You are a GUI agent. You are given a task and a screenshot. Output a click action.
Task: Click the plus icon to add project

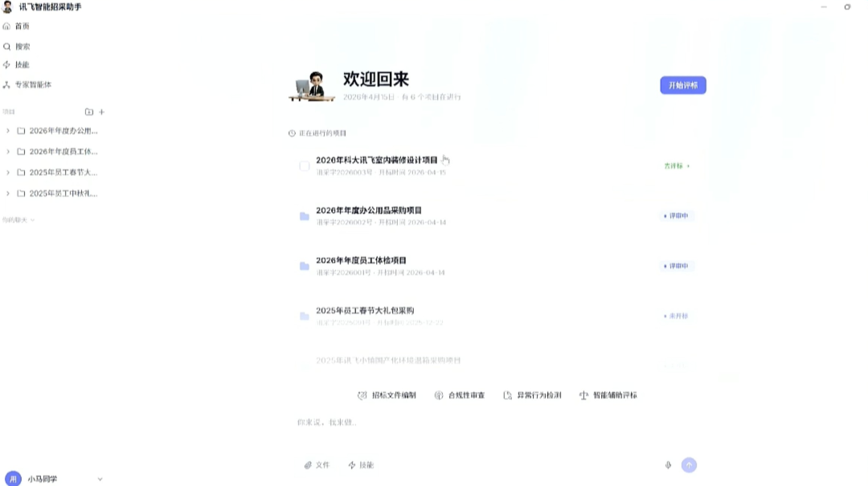pyautogui.click(x=102, y=112)
